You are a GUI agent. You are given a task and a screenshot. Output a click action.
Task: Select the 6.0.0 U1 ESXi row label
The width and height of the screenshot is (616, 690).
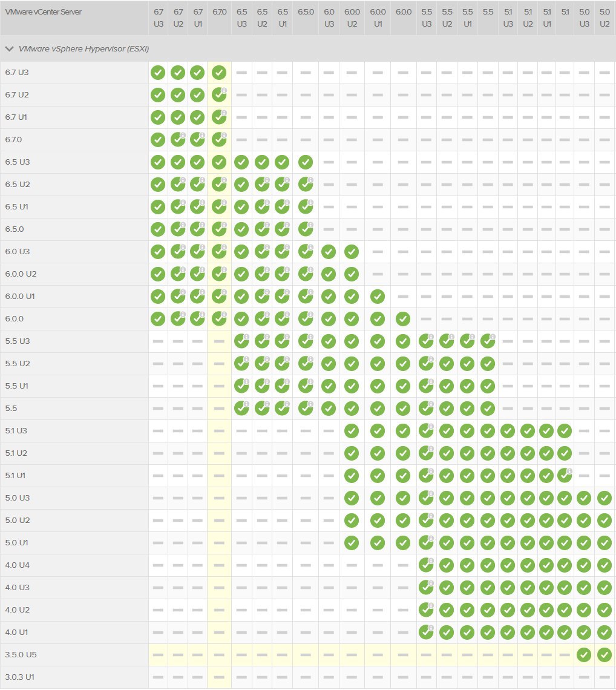click(x=20, y=297)
